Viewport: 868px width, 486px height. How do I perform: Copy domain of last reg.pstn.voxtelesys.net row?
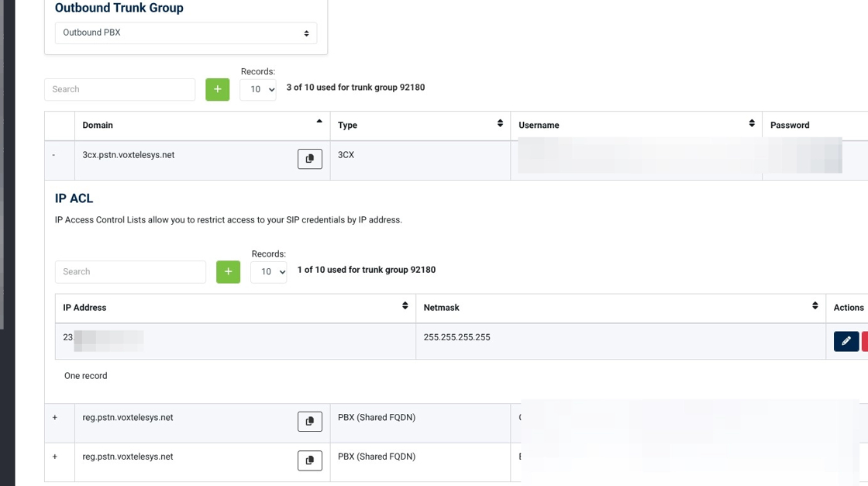point(309,460)
